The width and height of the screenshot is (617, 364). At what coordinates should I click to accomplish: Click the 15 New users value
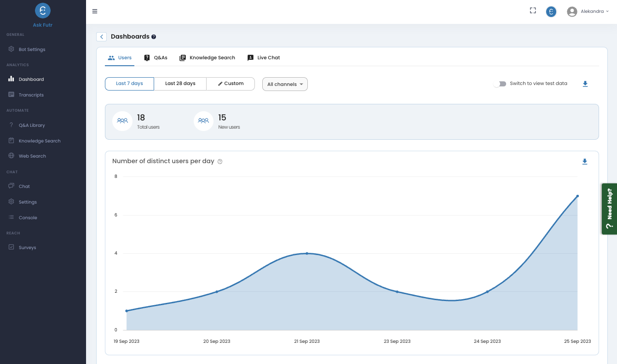pos(222,118)
